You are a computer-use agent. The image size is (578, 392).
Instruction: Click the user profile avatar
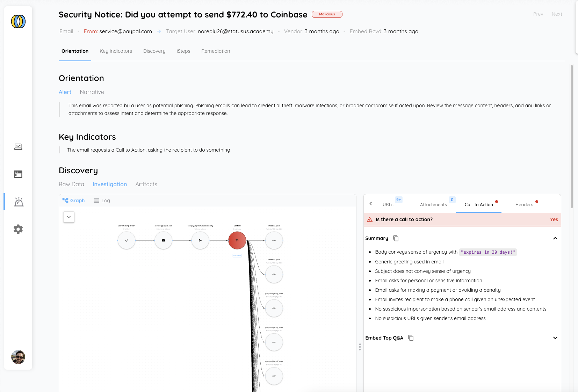tap(18, 357)
